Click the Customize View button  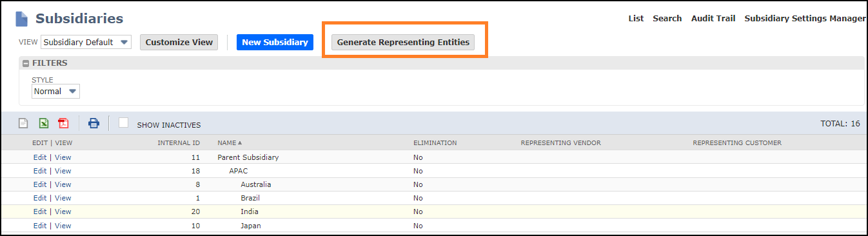pyautogui.click(x=179, y=43)
